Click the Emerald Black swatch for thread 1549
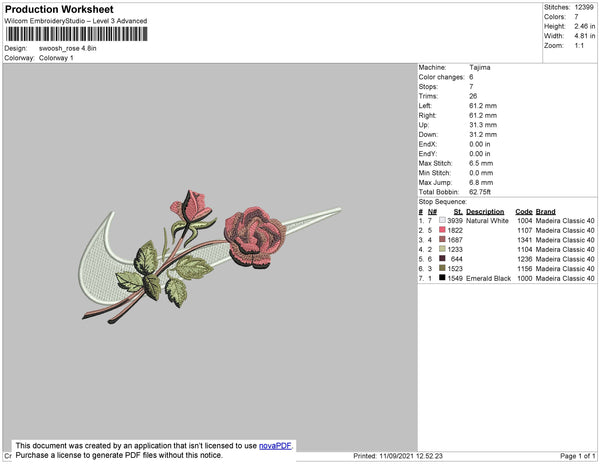Image resolution: width=600 pixels, height=464 pixels. (x=442, y=278)
